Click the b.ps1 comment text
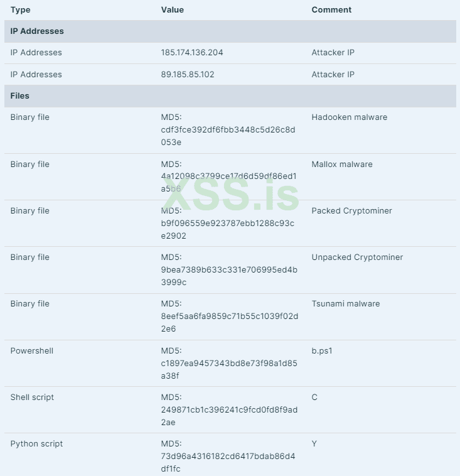Screen dimensions: 460x476 point(322,351)
